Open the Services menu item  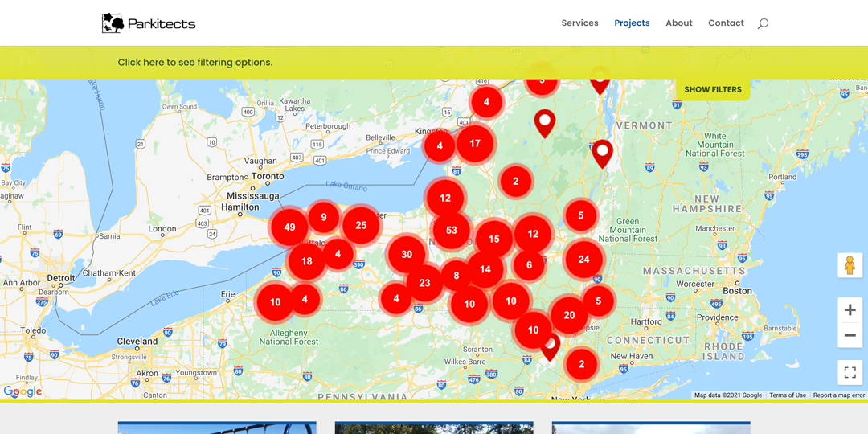coord(579,23)
